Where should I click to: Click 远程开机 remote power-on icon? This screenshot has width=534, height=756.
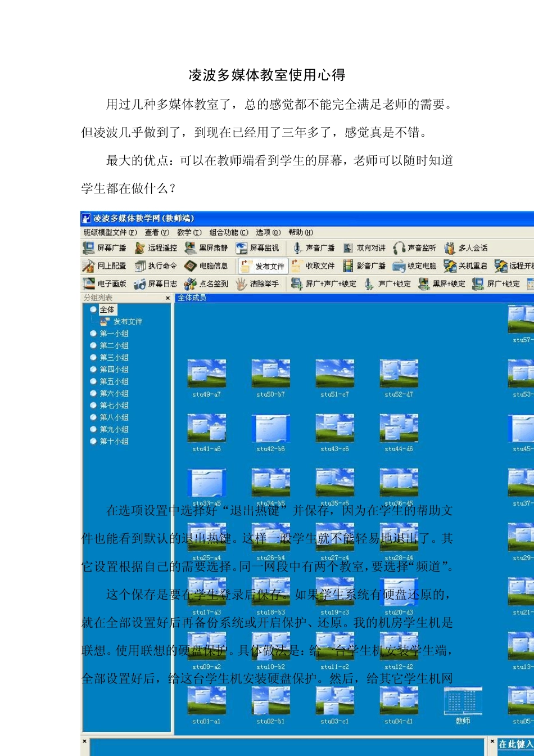click(514, 266)
